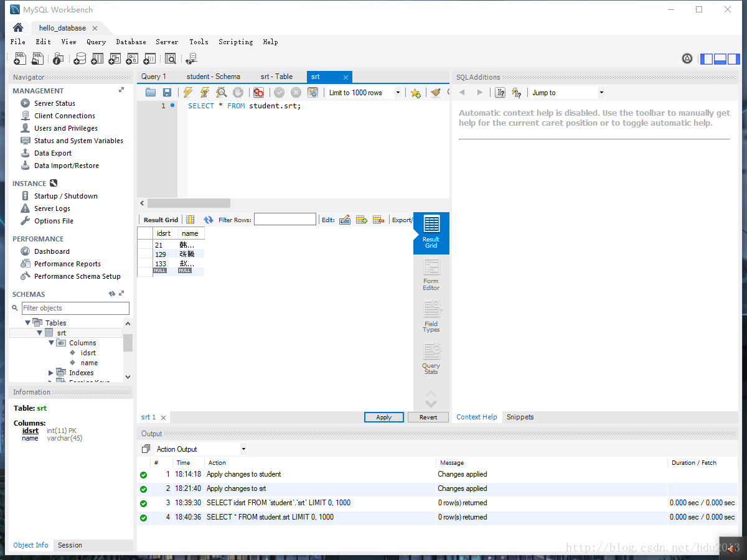Toggle automatic context help icon
The image size is (747, 560).
click(516, 93)
